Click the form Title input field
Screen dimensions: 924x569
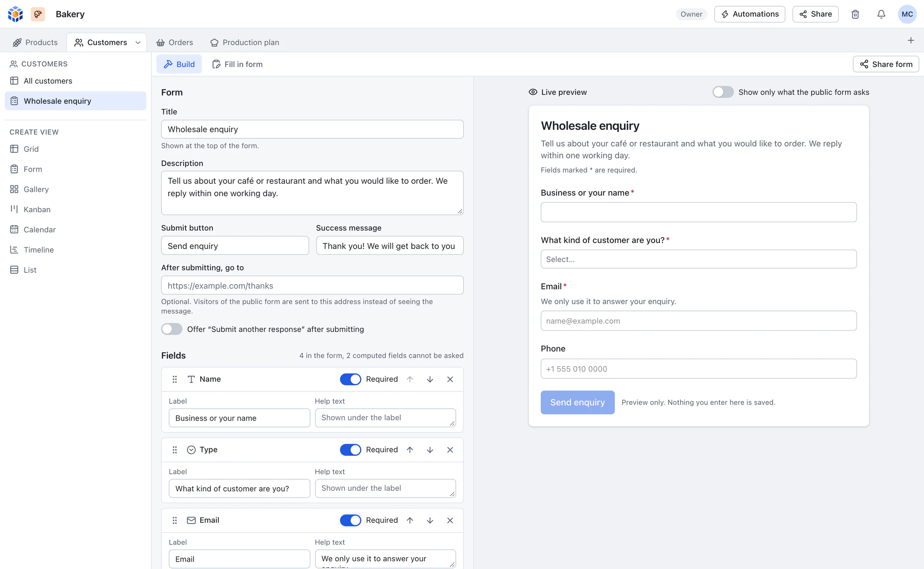click(x=312, y=129)
